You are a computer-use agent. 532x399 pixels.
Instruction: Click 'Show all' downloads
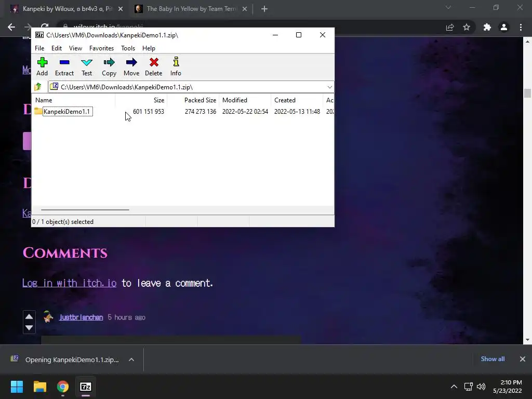tap(493, 359)
